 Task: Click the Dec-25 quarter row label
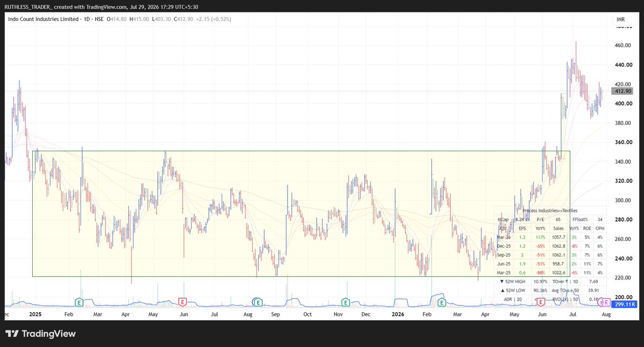(504, 246)
